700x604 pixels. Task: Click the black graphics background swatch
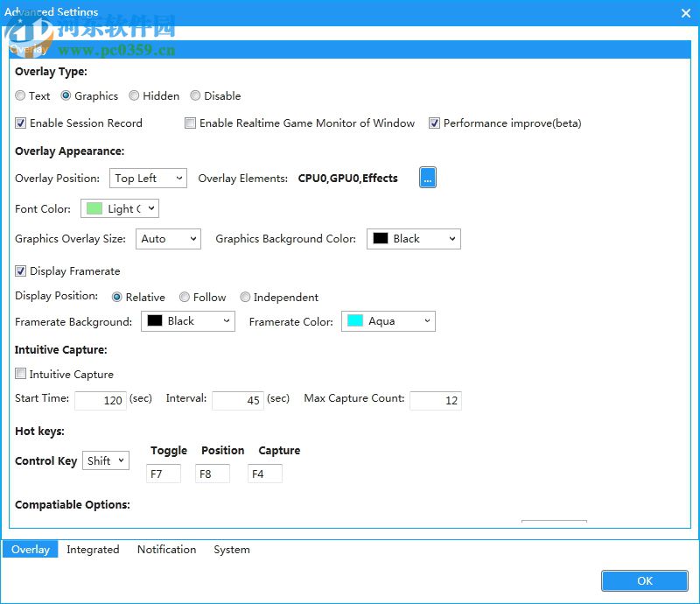click(381, 238)
